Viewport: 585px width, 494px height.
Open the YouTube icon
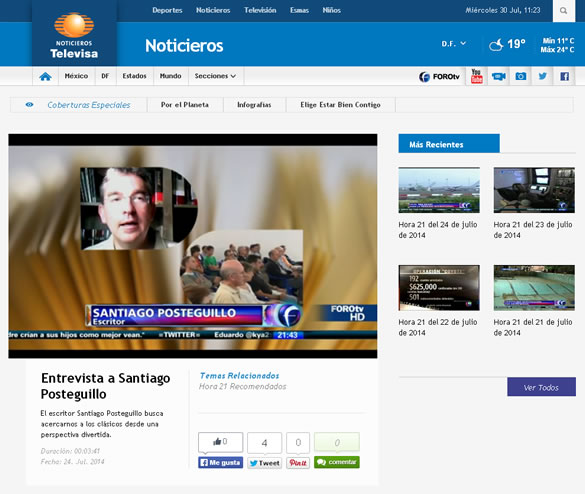click(x=476, y=76)
